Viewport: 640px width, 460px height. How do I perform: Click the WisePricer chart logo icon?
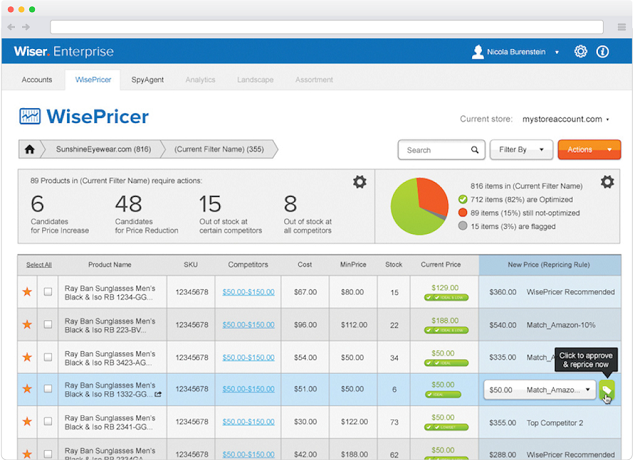tap(30, 116)
